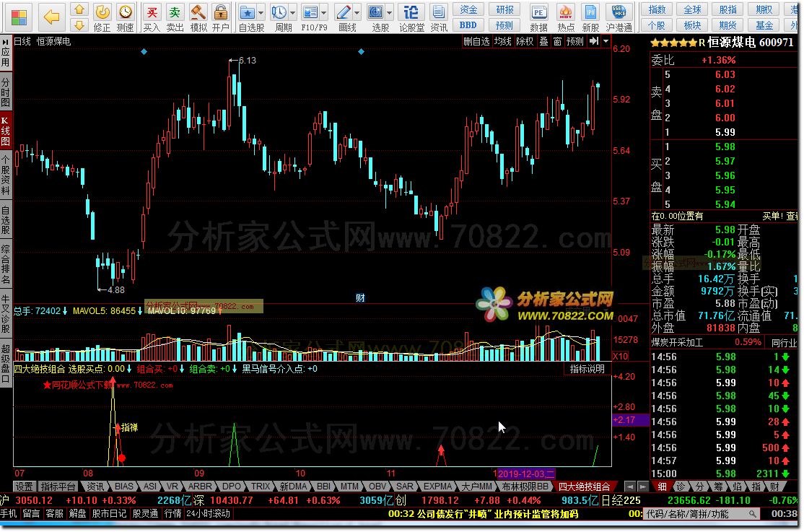Open the 沪港通 SSE HKE icon
The width and height of the screenshot is (804, 532).
pos(619,12)
